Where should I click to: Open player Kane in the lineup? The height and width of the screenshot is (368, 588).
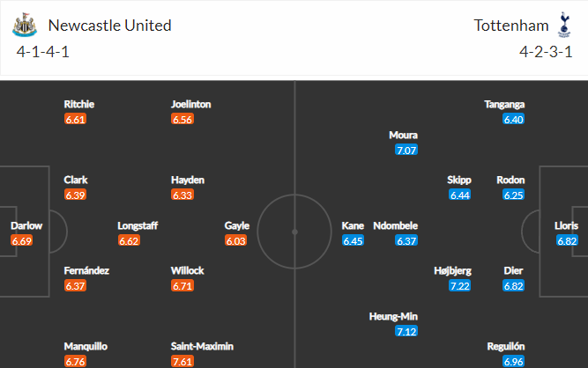(353, 225)
